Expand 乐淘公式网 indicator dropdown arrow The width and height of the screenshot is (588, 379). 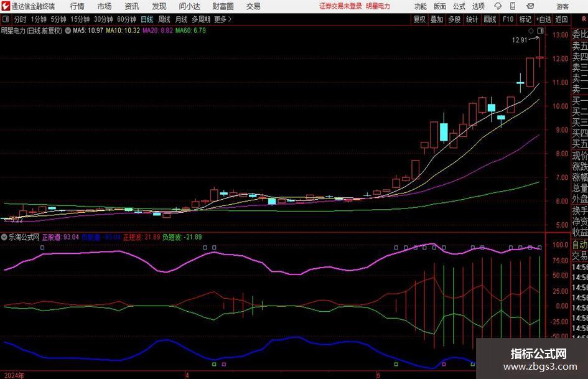click(4, 237)
